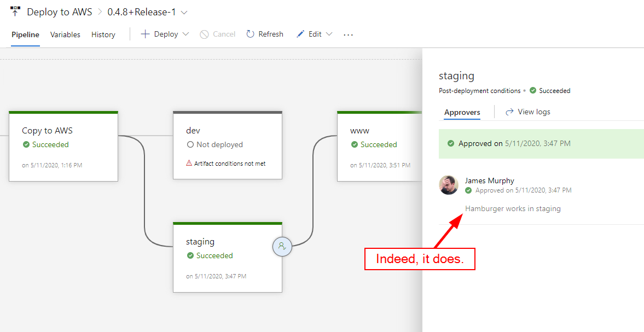
Task: Click the Edit pencil icon
Action: (x=301, y=34)
